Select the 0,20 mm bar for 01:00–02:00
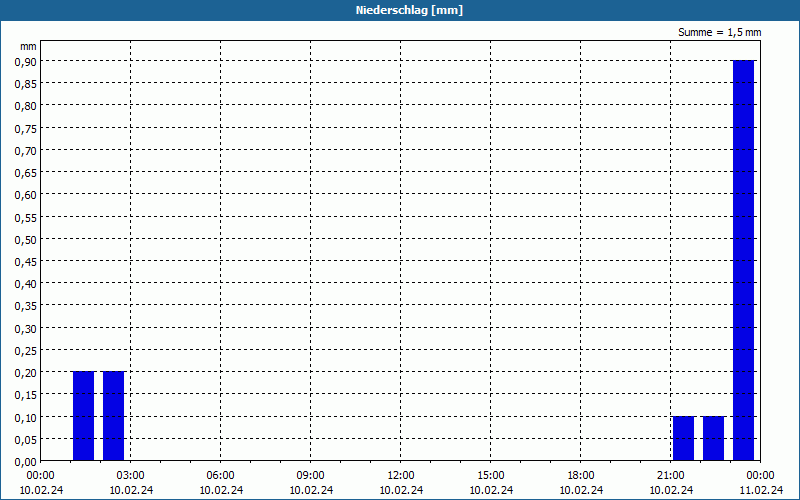Screen dimensions: 800x500 pyautogui.click(x=84, y=416)
